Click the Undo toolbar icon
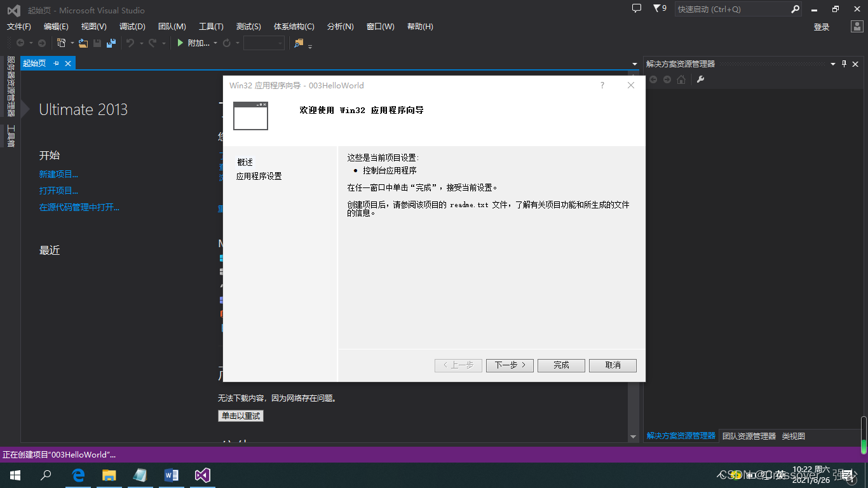Viewport: 868px width, 488px height. (x=130, y=43)
